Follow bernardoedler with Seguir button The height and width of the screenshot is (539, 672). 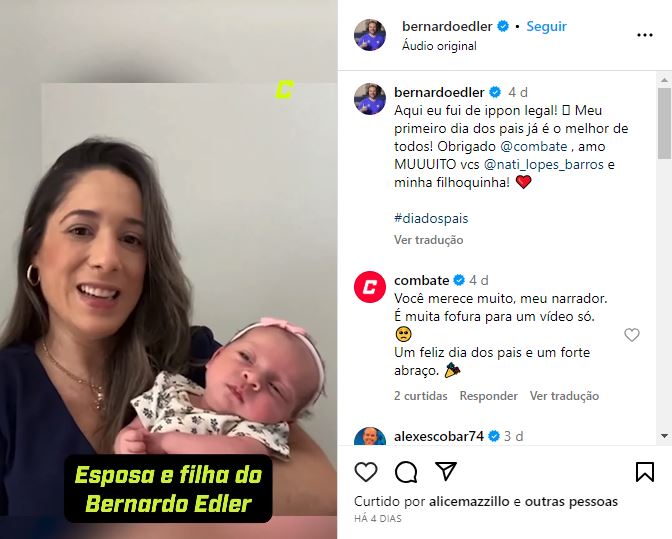pyautogui.click(x=546, y=26)
